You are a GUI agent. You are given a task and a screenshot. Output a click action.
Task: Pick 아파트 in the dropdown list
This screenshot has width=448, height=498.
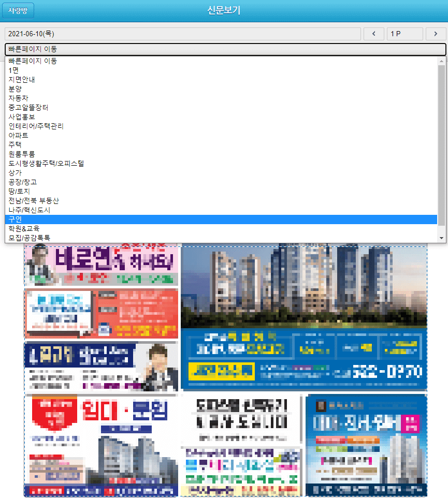click(x=221, y=135)
